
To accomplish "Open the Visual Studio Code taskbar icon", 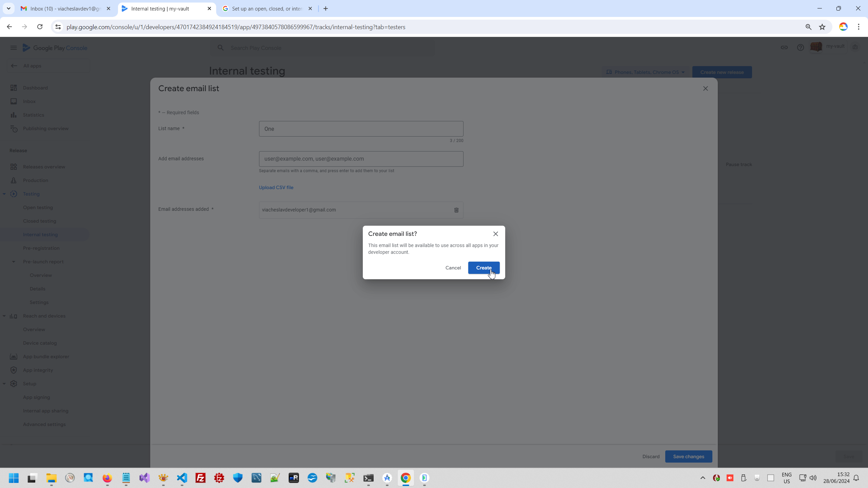I will pos(182,478).
